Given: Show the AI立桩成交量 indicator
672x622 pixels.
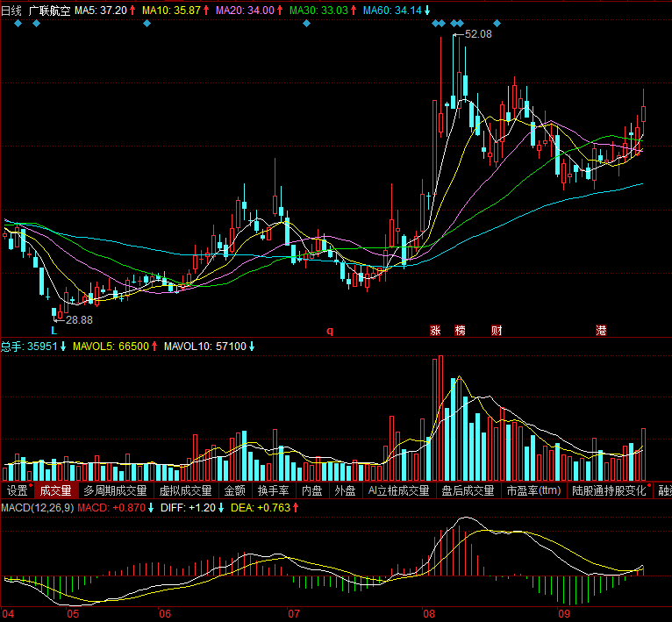Looking at the screenshot, I should point(399,490).
